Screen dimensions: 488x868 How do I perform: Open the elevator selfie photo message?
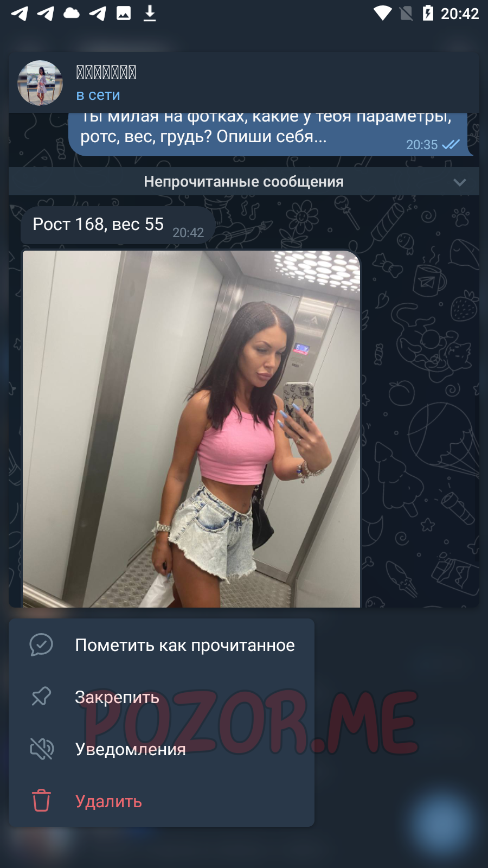coord(191,429)
